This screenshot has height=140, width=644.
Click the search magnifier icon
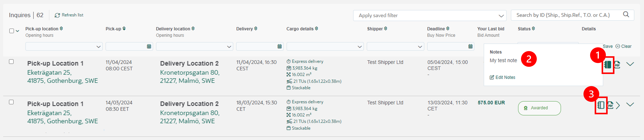tap(626, 14)
